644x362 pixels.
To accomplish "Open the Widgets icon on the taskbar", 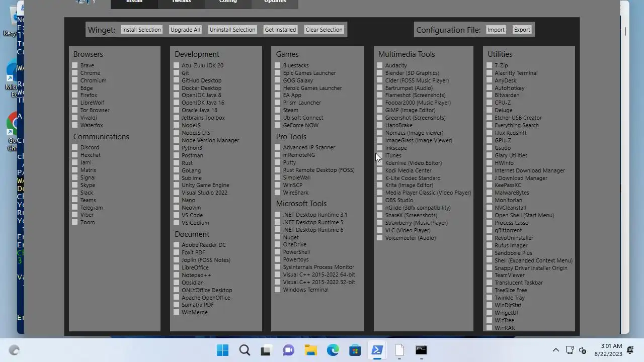I will coord(14,350).
